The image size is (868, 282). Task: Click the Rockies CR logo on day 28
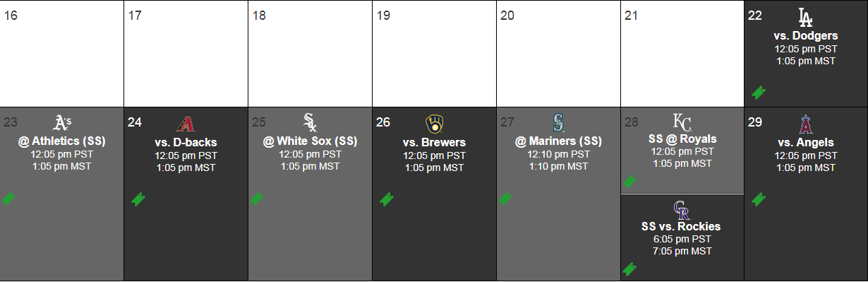(682, 210)
